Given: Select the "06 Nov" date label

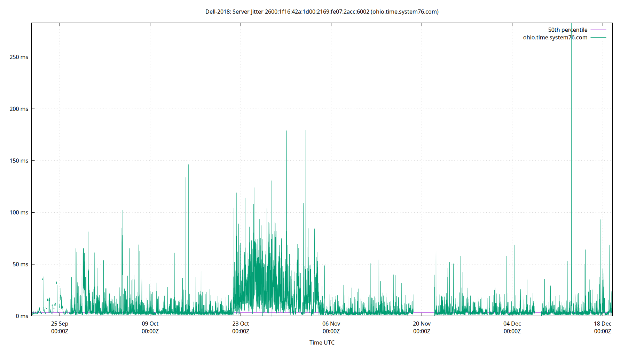Looking at the screenshot, I should (x=331, y=324).
